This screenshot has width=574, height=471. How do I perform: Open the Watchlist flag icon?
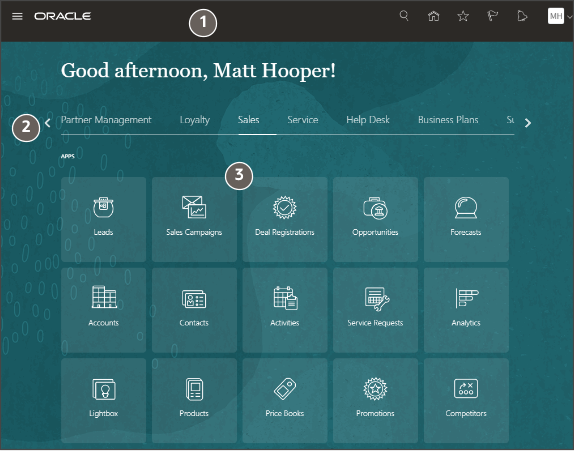pyautogui.click(x=492, y=16)
